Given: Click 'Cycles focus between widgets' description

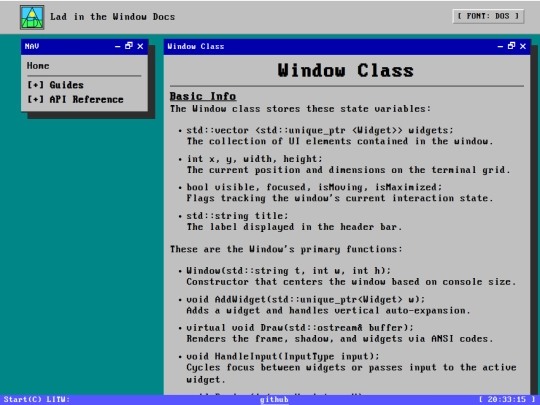Looking at the screenshot, I should (351, 373).
